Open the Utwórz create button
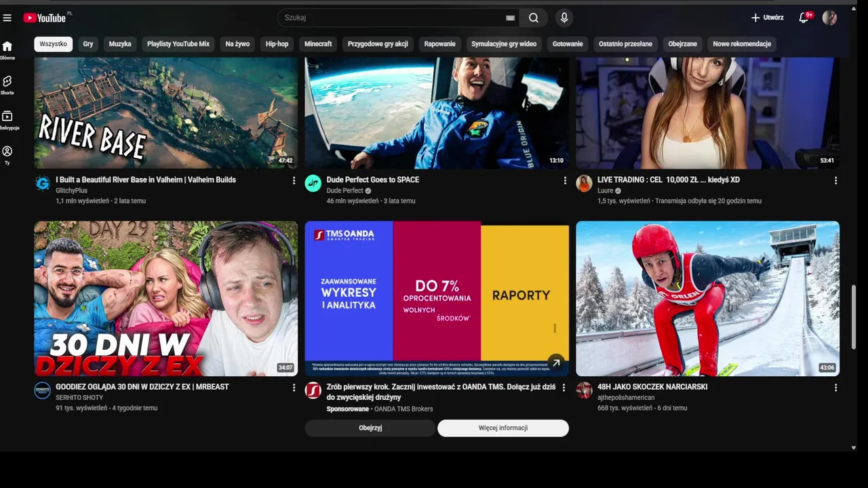The image size is (868, 488). point(767,18)
